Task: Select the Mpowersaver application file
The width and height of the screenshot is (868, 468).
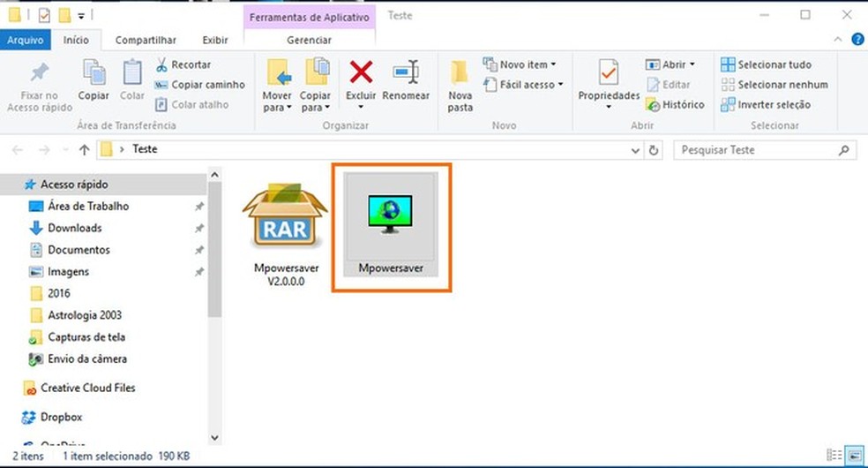Action: click(x=391, y=224)
